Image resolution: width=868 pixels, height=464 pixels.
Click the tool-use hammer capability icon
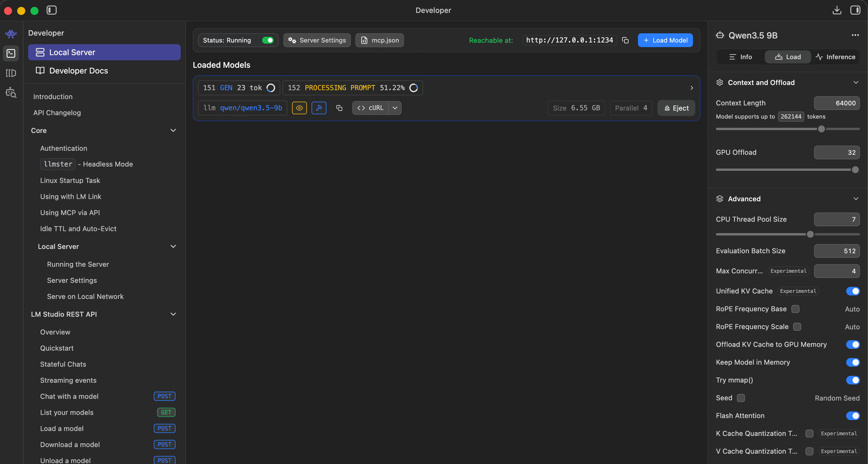319,108
